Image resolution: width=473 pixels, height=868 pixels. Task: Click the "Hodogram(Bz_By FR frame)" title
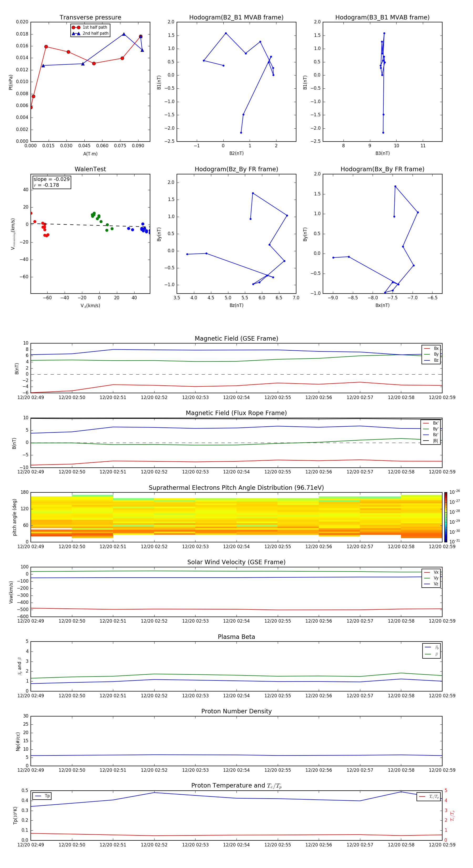pos(236,169)
